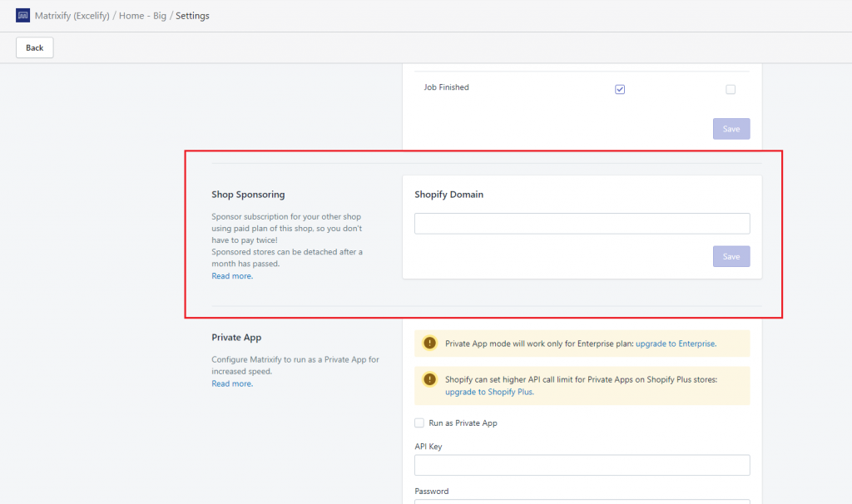
Task: Focus the API Key input field
Action: [582, 465]
